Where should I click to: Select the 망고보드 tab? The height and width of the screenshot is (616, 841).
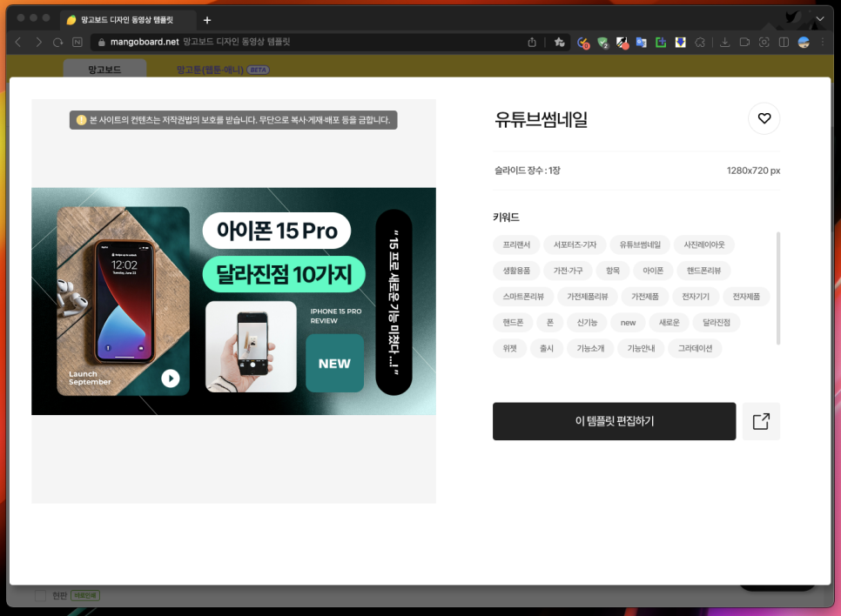pos(104,69)
